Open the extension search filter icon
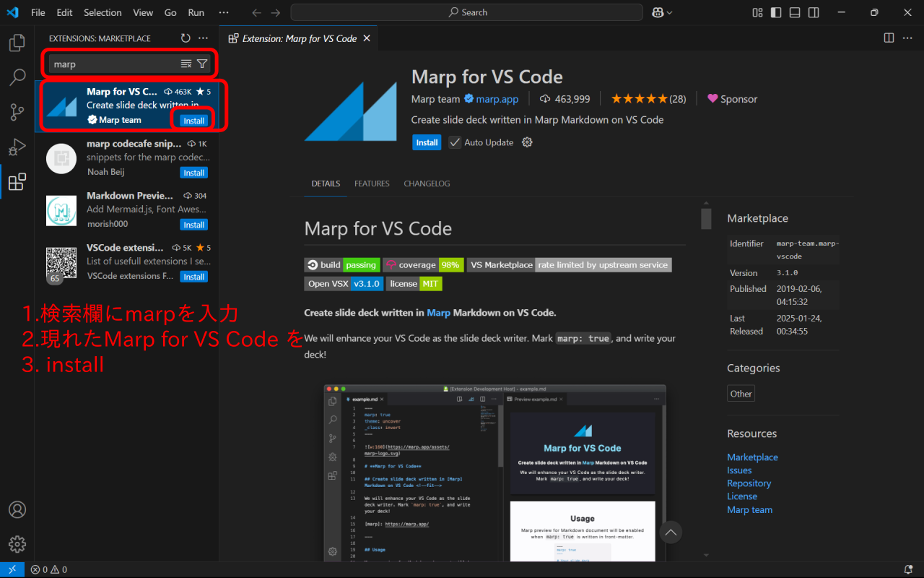 click(x=203, y=64)
